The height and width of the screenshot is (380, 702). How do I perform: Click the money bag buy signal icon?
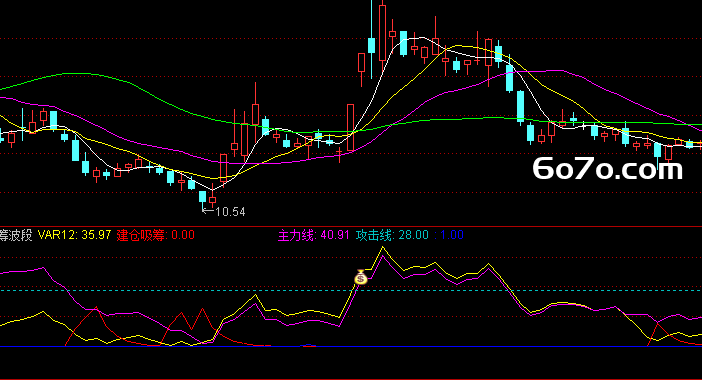361,278
